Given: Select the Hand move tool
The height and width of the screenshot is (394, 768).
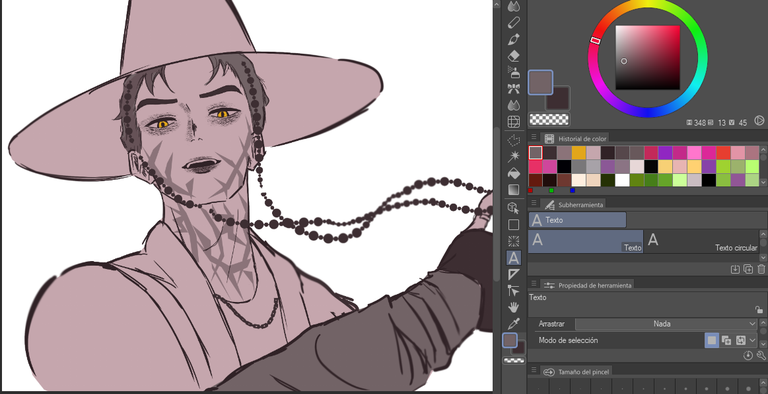Looking at the screenshot, I should point(514,307).
